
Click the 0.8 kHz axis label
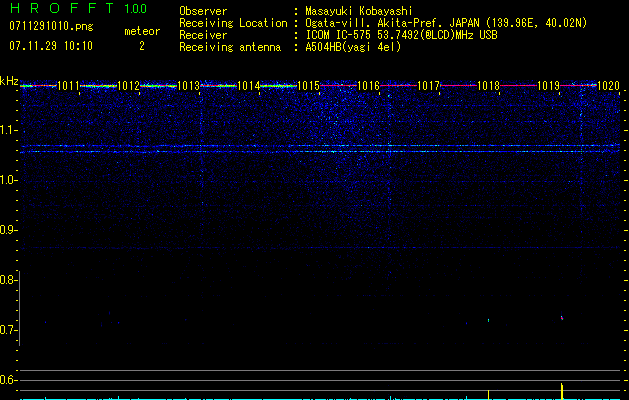(7, 280)
